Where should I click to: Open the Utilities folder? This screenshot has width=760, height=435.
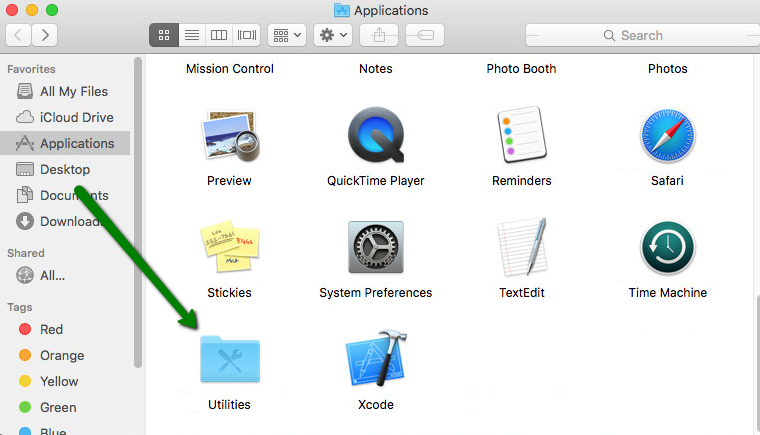230,359
